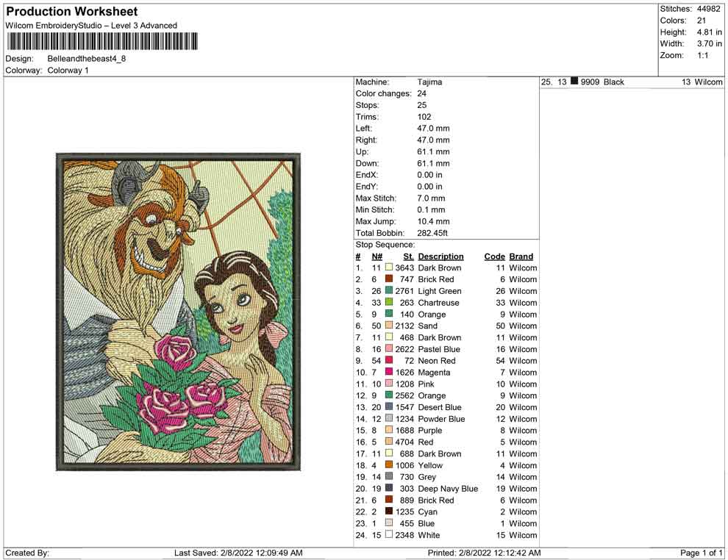The width and height of the screenshot is (728, 560).
Task: Click the Wilcom EmbroideryStudio subtitle
Action: [91, 26]
